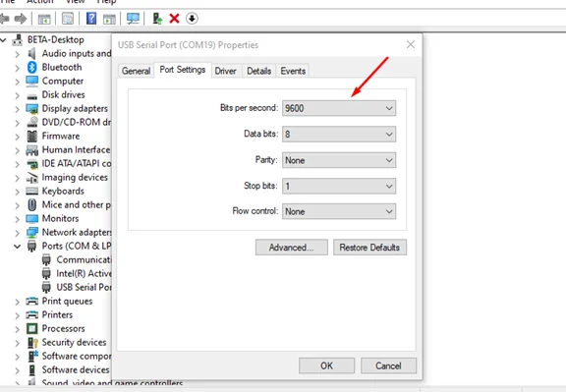566x392 pixels.
Task: Open the Data bits dropdown
Action: (x=339, y=135)
